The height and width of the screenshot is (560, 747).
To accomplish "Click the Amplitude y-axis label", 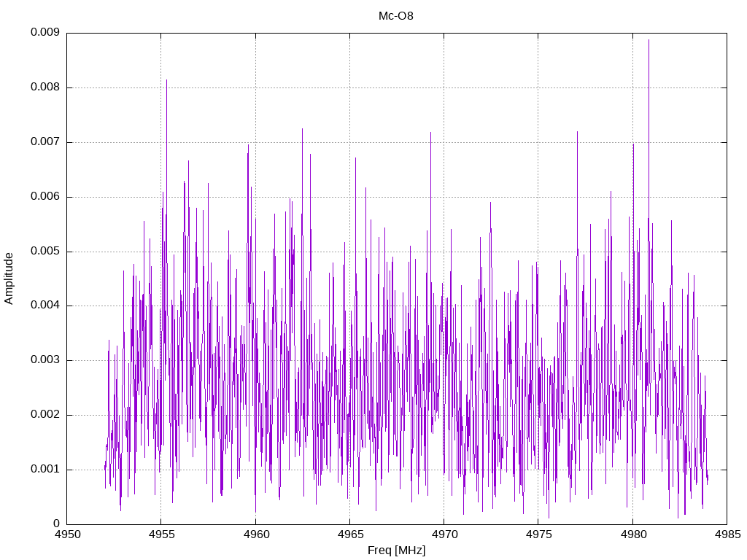I will pos(9,279).
